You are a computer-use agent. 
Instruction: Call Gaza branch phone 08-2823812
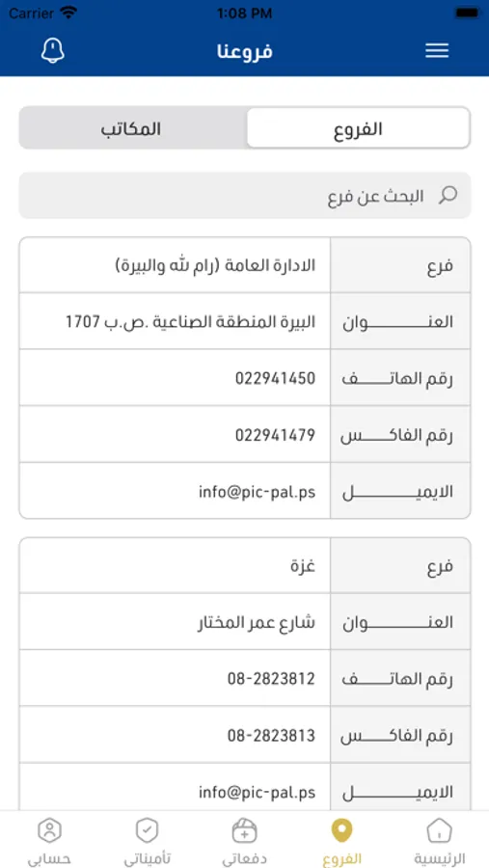pyautogui.click(x=271, y=679)
